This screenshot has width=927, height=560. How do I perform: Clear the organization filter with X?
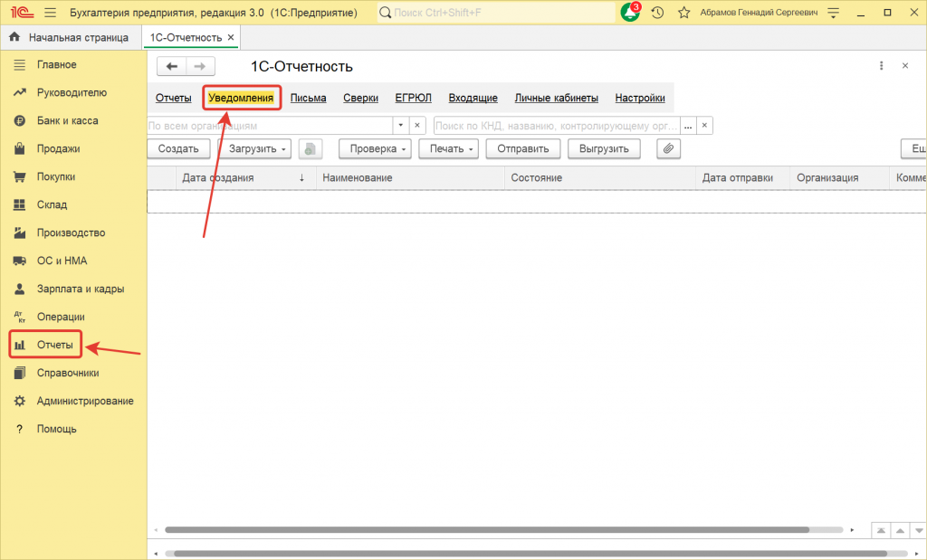(x=417, y=126)
